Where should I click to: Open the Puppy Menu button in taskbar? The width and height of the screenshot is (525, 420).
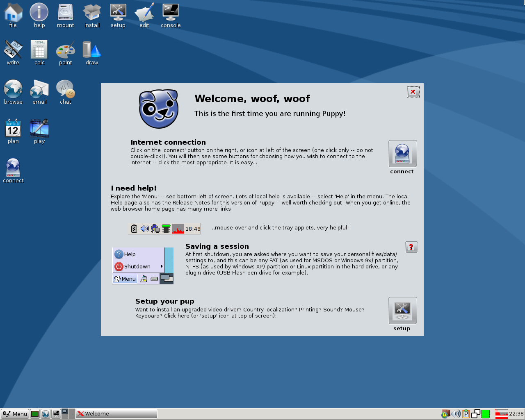pos(15,414)
